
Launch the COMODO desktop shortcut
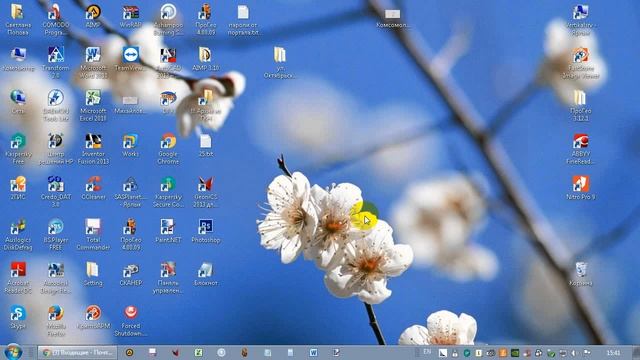(x=56, y=20)
